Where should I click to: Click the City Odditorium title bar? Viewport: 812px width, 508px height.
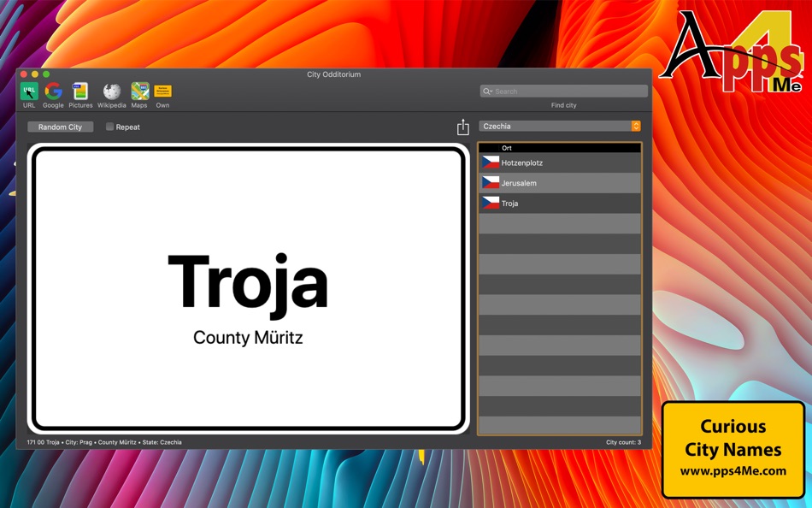pos(333,74)
